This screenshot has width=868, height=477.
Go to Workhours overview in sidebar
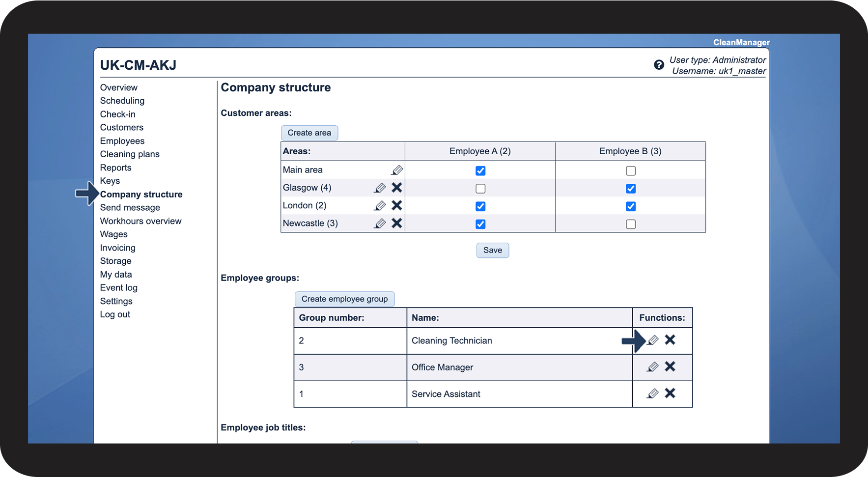click(140, 221)
